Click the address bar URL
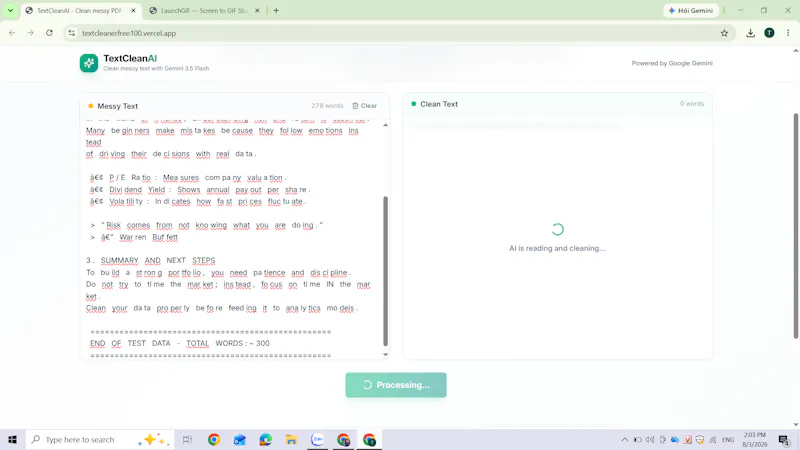The height and width of the screenshot is (450, 800). [x=129, y=33]
